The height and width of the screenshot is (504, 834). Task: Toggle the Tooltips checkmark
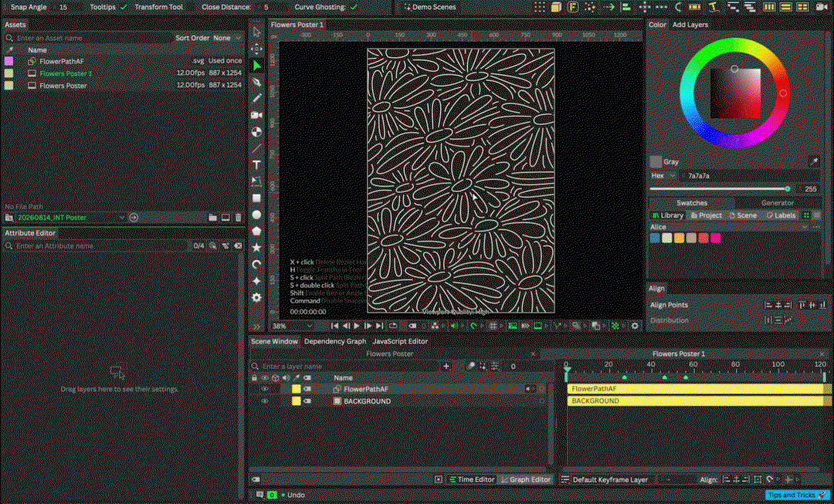tap(124, 7)
